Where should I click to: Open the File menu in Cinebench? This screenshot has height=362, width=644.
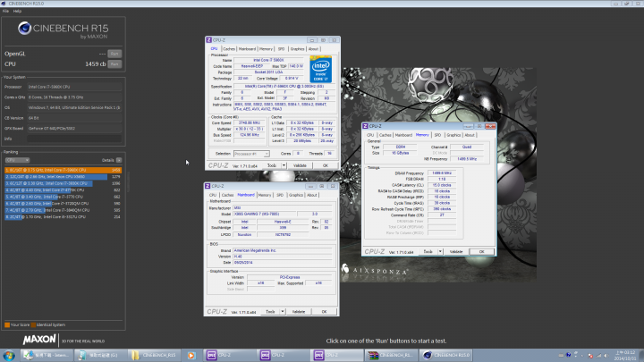pyautogui.click(x=5, y=11)
